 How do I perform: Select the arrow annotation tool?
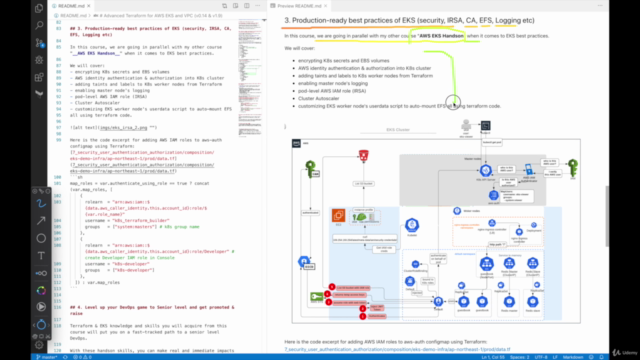[x=41, y=221]
